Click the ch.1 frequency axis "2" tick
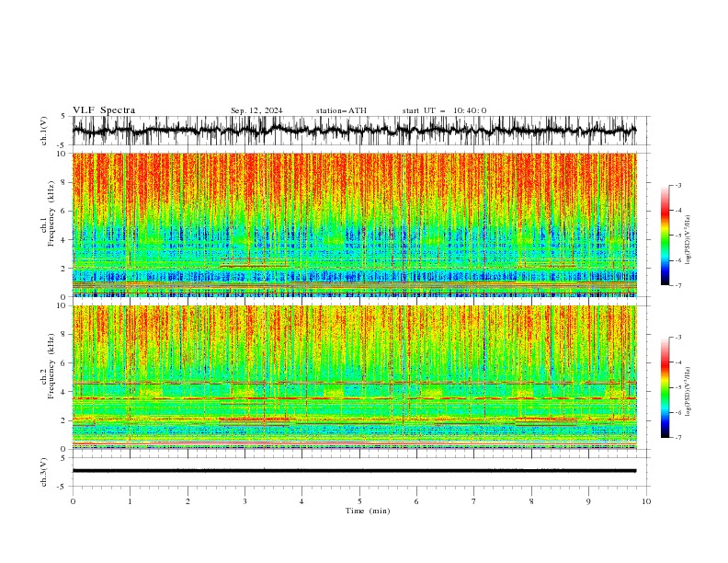 pos(64,268)
